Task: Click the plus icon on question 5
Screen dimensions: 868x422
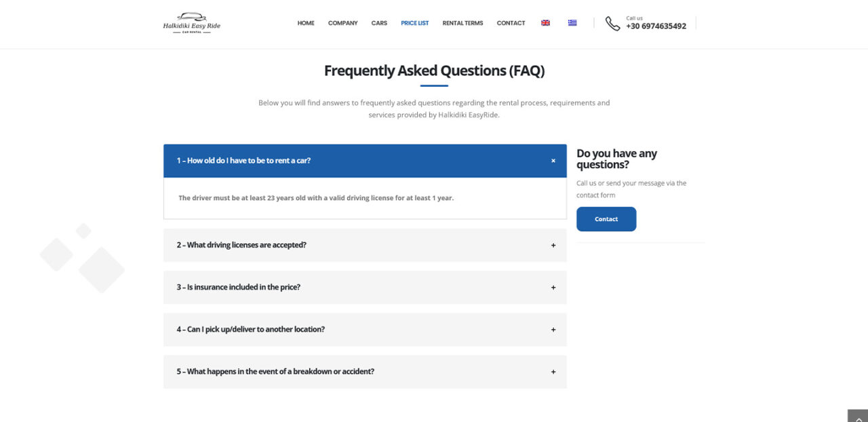Action: (553, 372)
